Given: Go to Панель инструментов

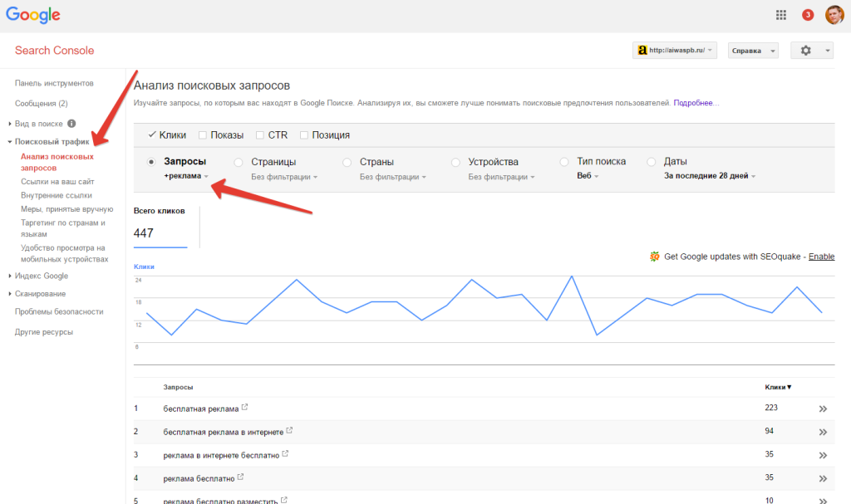Looking at the screenshot, I should (54, 83).
